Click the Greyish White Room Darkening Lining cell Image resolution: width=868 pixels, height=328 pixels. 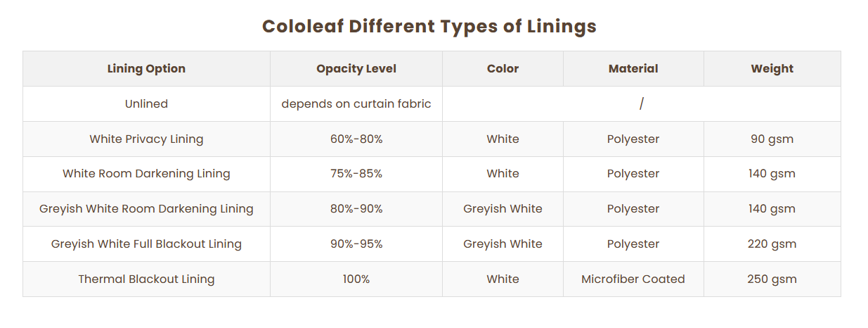(x=146, y=209)
